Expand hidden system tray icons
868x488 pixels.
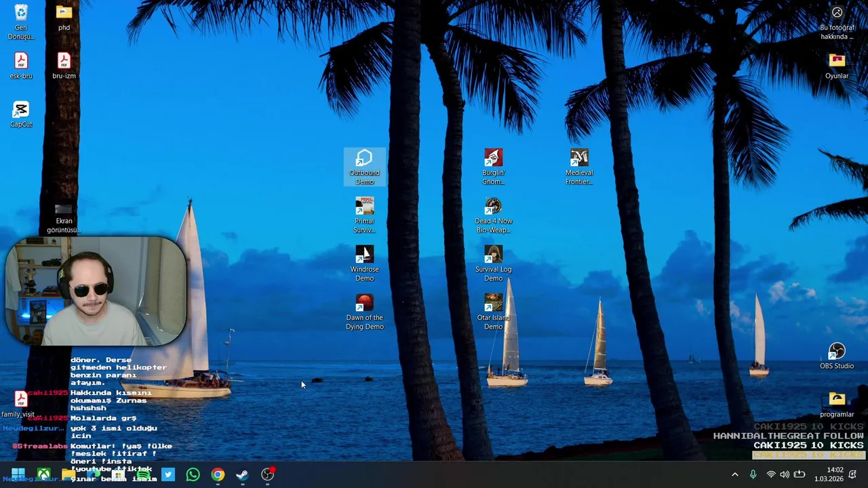pos(734,474)
